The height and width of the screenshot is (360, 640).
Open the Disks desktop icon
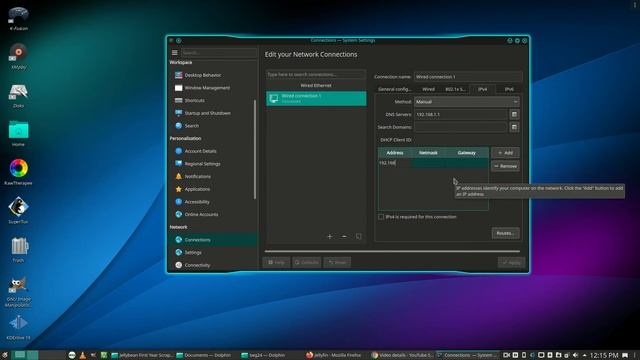pyautogui.click(x=18, y=96)
